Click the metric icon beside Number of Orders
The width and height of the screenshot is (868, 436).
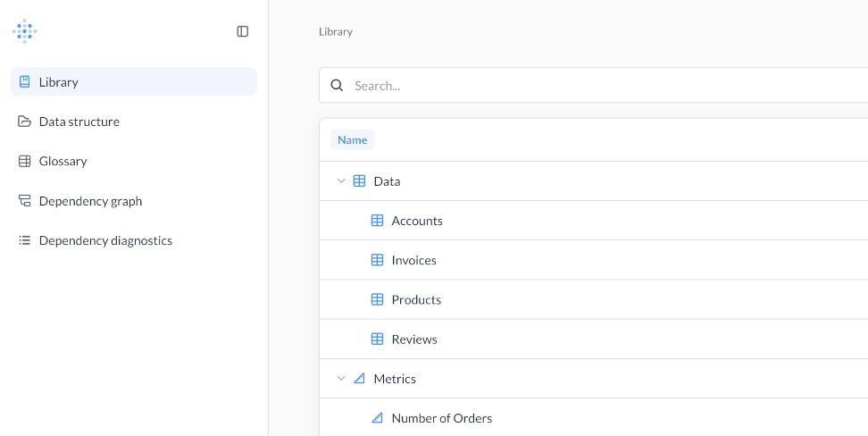click(377, 418)
